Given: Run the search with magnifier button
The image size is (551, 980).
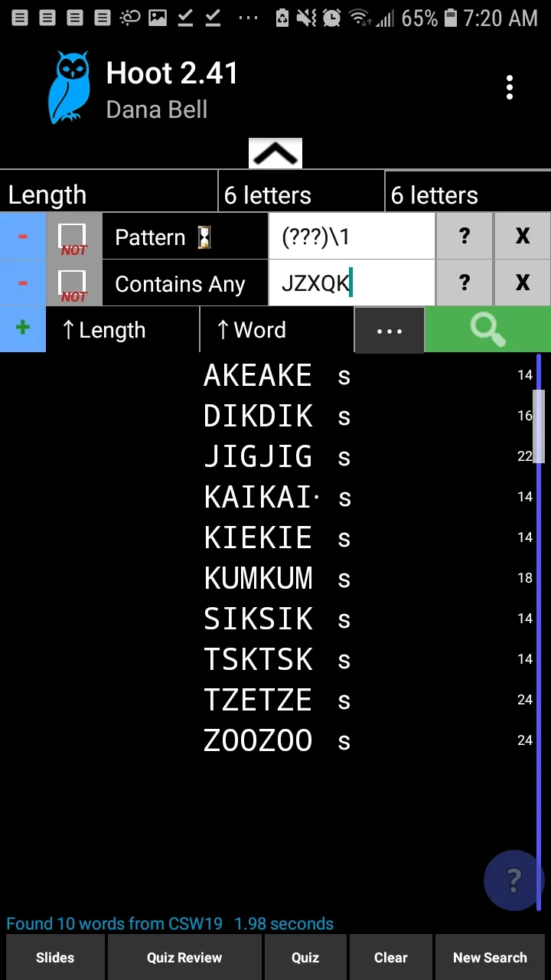Looking at the screenshot, I should 487,329.
